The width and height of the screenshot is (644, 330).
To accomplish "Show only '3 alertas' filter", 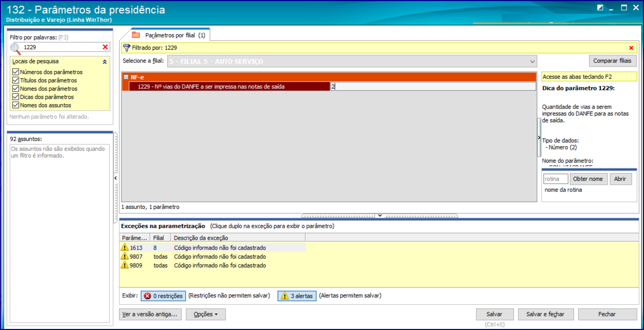I will click(x=297, y=296).
